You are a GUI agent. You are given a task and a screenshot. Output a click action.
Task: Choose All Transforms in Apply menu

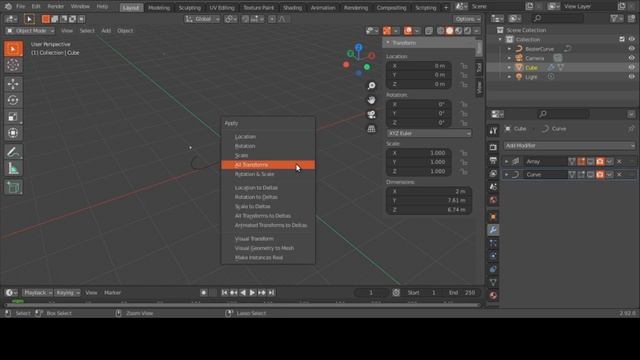point(268,165)
